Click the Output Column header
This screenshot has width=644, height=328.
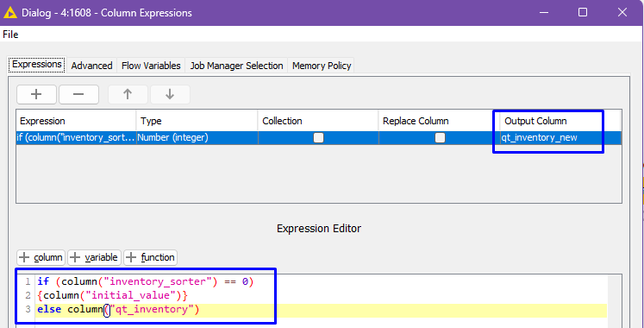[x=560, y=121]
